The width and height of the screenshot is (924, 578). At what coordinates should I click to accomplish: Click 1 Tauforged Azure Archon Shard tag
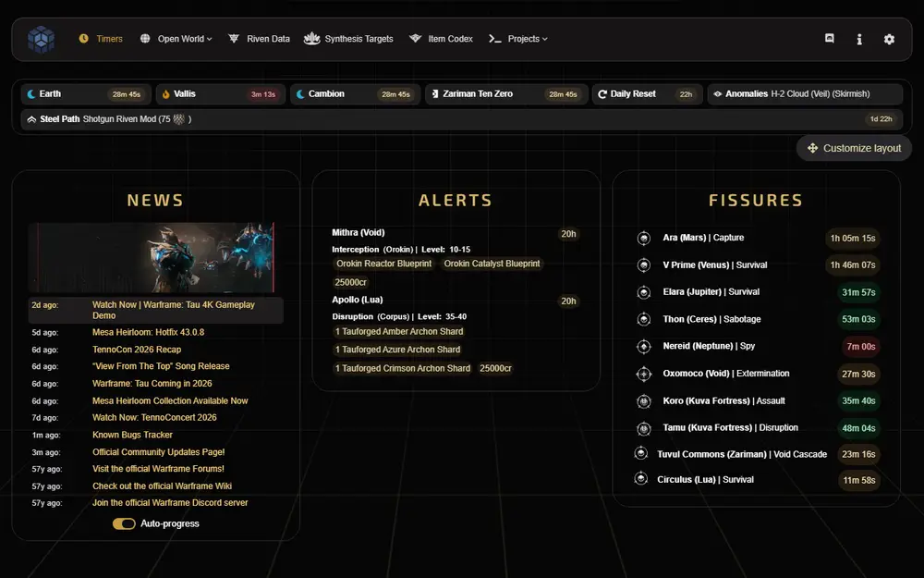397,350
